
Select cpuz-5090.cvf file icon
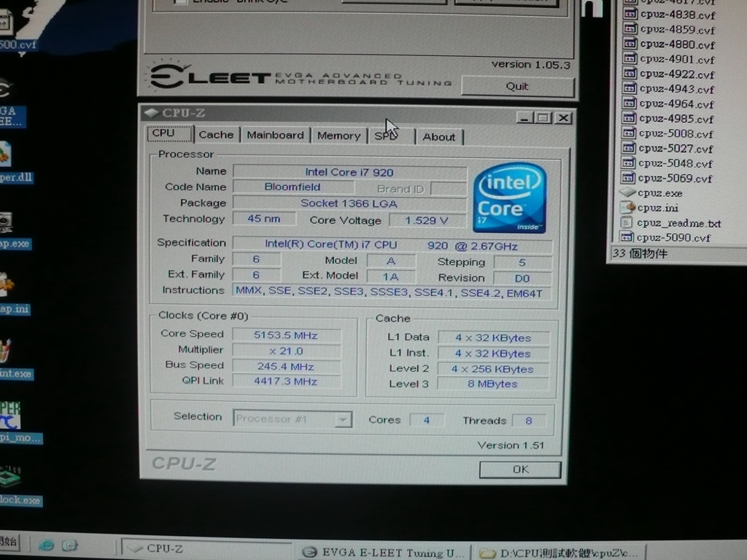point(627,237)
